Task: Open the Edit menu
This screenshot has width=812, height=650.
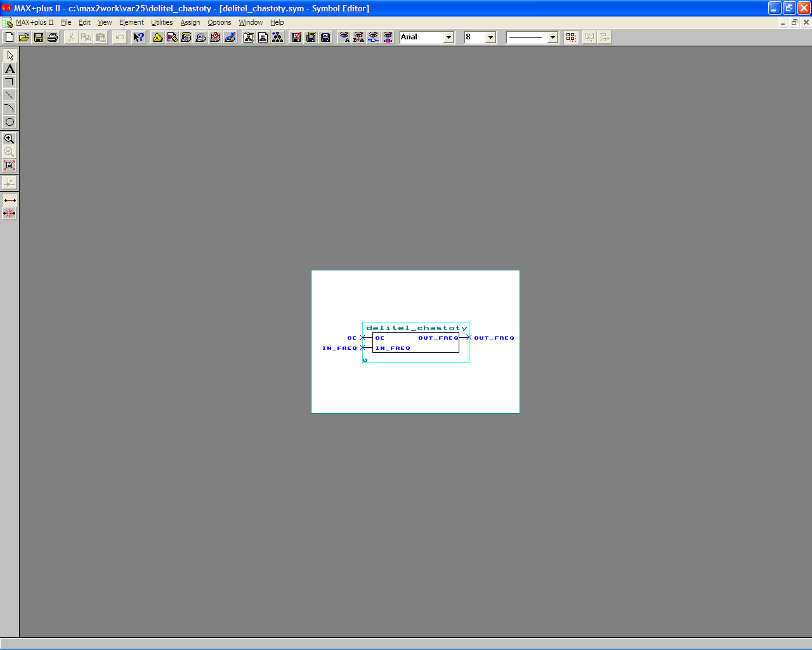Action: coord(84,22)
